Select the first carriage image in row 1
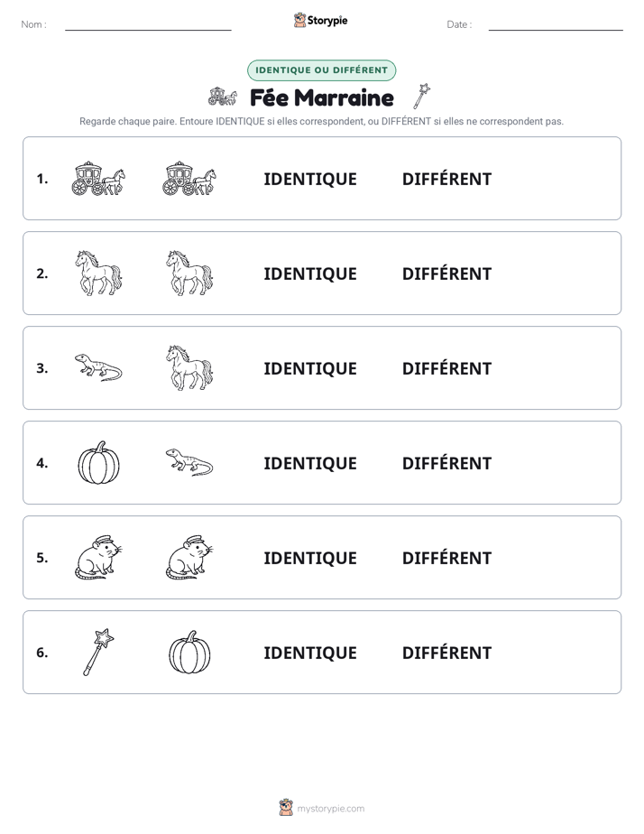The height and width of the screenshot is (834, 644). pyautogui.click(x=98, y=179)
